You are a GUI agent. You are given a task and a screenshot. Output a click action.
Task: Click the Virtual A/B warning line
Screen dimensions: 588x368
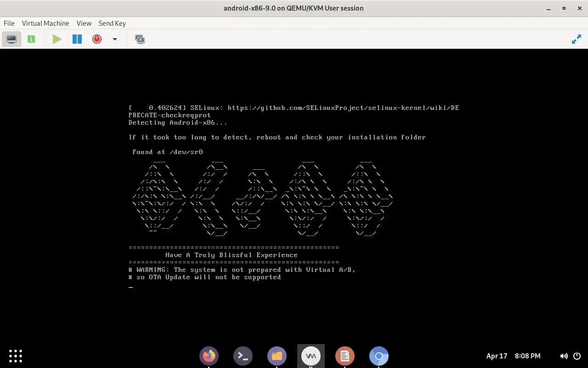242,270
